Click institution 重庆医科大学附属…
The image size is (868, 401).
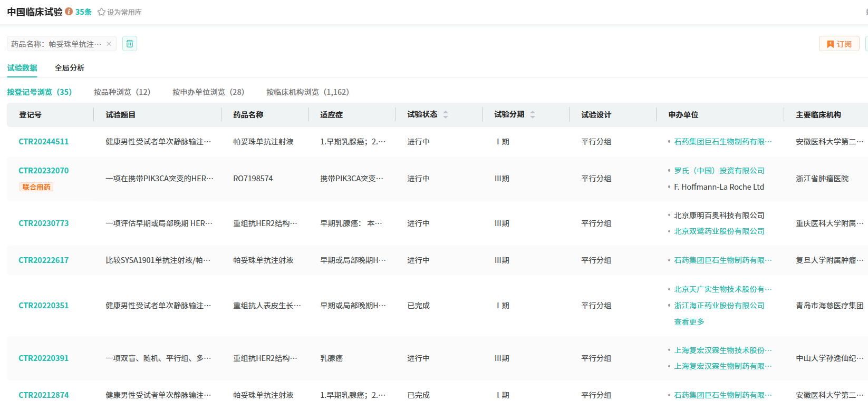tap(830, 223)
